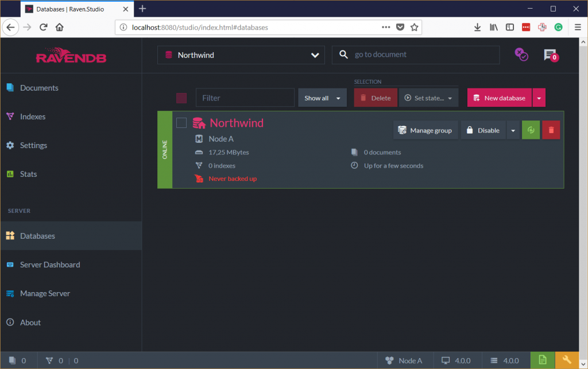Open the Show all filter dropdown

coord(322,98)
